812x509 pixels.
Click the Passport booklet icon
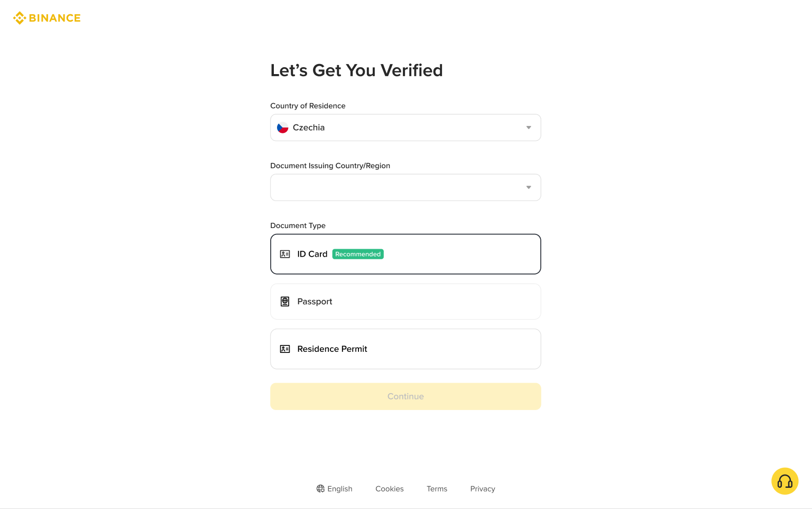(285, 302)
